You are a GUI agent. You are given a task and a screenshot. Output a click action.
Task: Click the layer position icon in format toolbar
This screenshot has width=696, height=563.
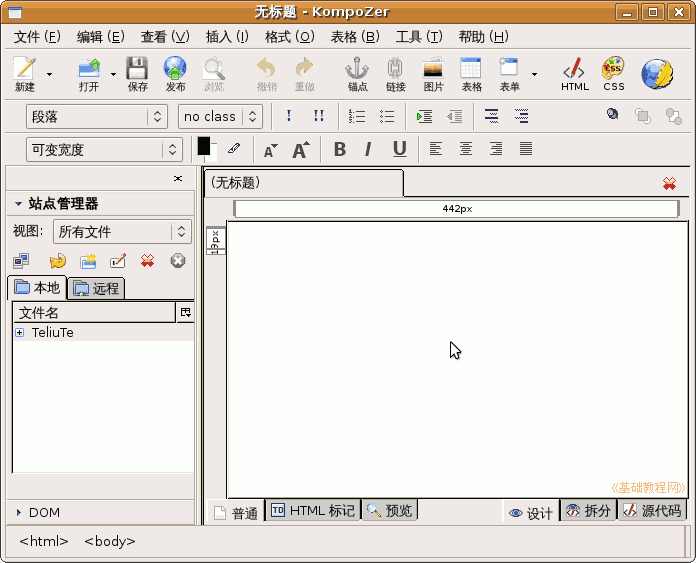coord(613,115)
